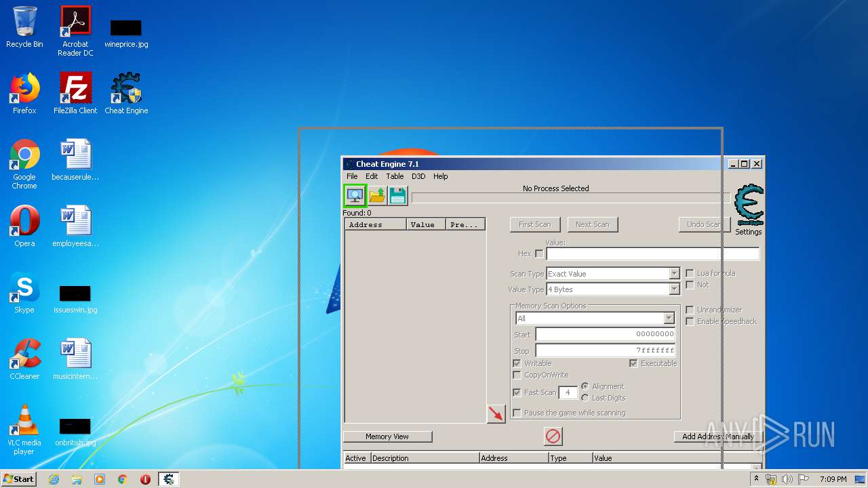Screen dimensions: 868x488
Task: Open Internet Explorer from taskbar
Action: coord(54,479)
